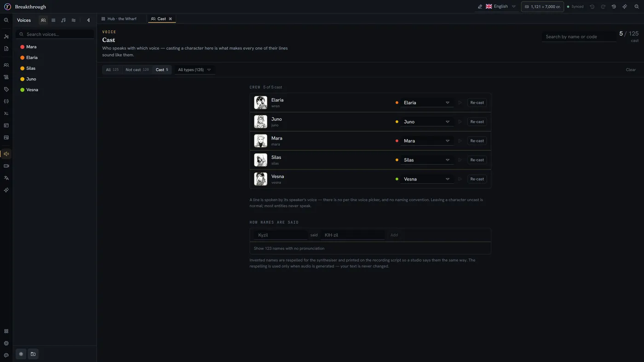Open the voice dropdown for Juno
Screen dimensions: 644x362
[426, 122]
